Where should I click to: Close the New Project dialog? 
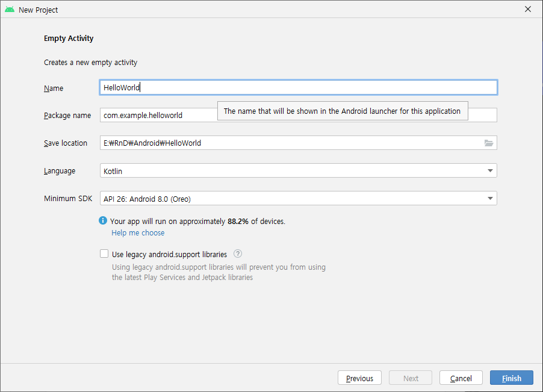coord(528,10)
